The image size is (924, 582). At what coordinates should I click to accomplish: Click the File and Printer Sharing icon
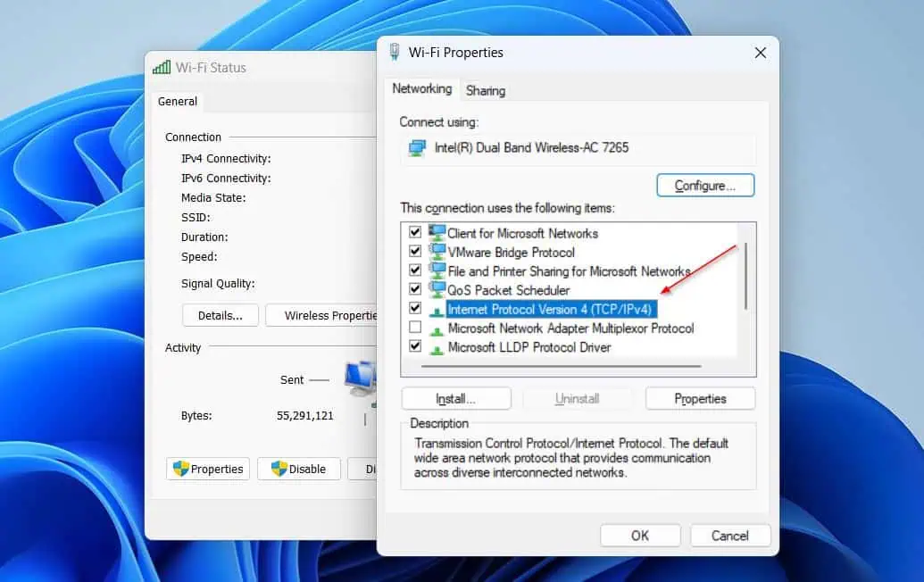(437, 270)
